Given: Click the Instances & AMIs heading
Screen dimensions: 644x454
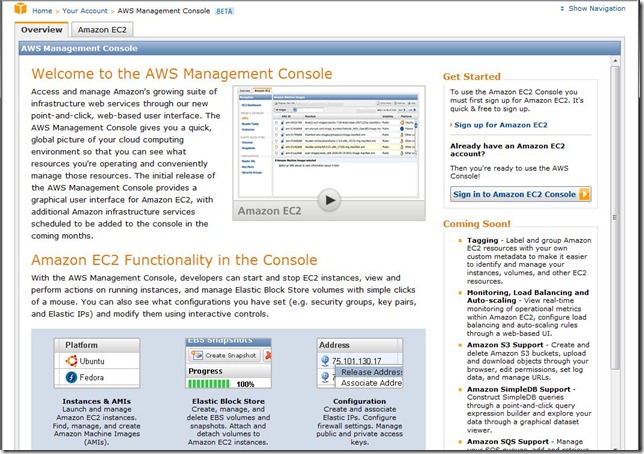Looking at the screenshot, I should pos(97,401).
